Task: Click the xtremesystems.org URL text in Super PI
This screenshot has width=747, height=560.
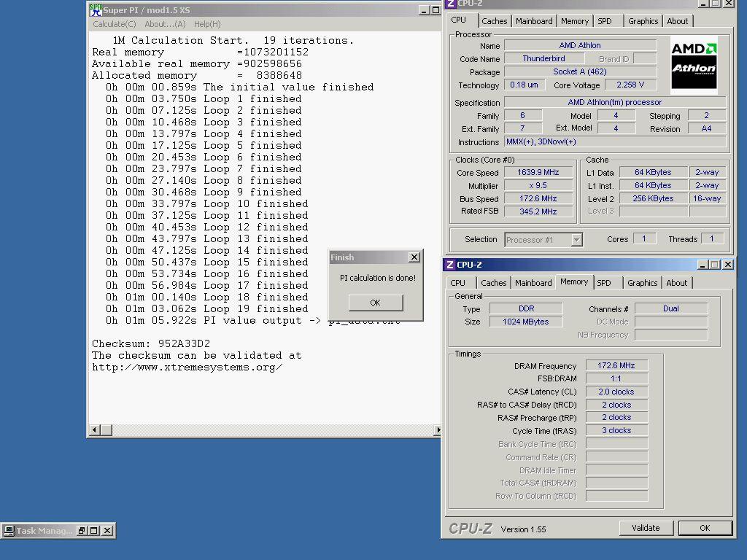Action: pos(187,367)
